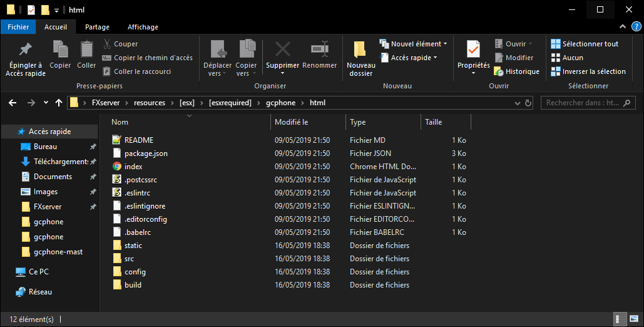Click the Épingler à Accès rapide pin icon
644x327 pixels.
pyautogui.click(x=26, y=50)
